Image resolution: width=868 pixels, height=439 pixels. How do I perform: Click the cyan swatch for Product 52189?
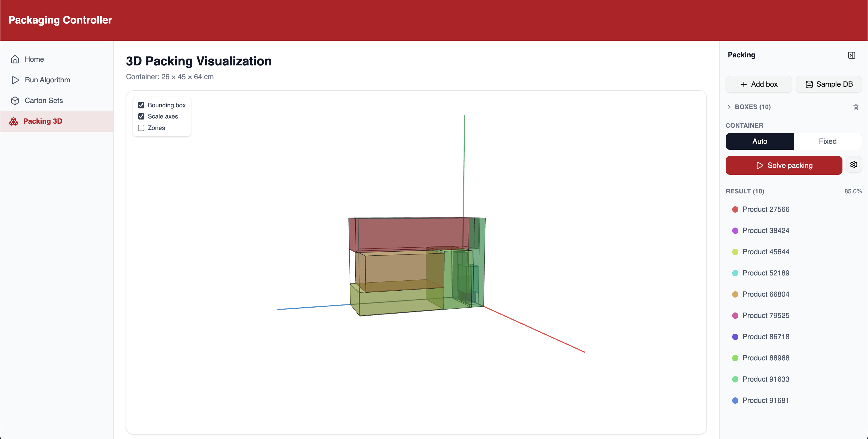[x=735, y=273]
